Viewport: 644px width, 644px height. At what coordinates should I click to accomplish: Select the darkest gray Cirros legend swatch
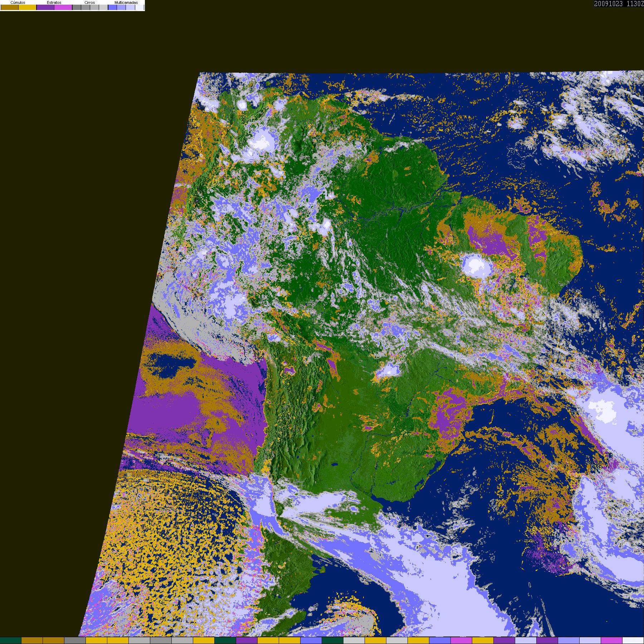point(77,7)
